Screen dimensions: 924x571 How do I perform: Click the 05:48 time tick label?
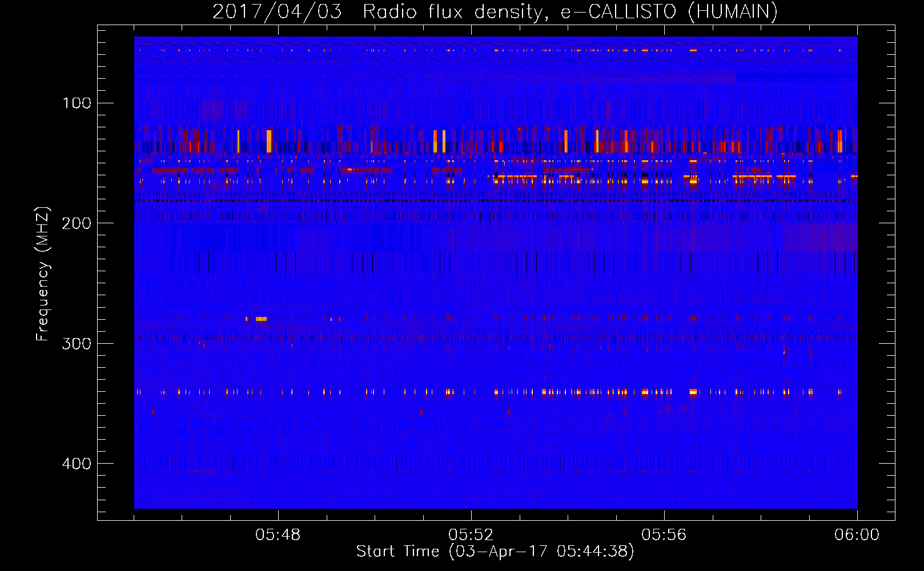[278, 535]
